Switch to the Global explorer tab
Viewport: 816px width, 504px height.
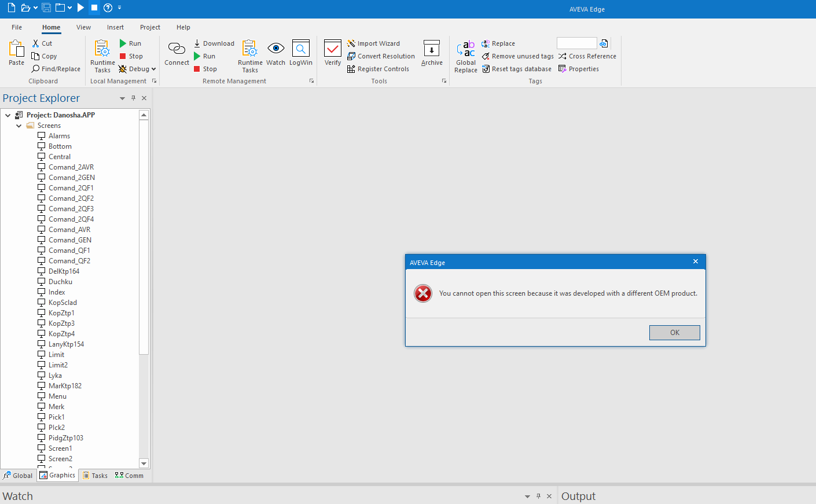pos(18,476)
